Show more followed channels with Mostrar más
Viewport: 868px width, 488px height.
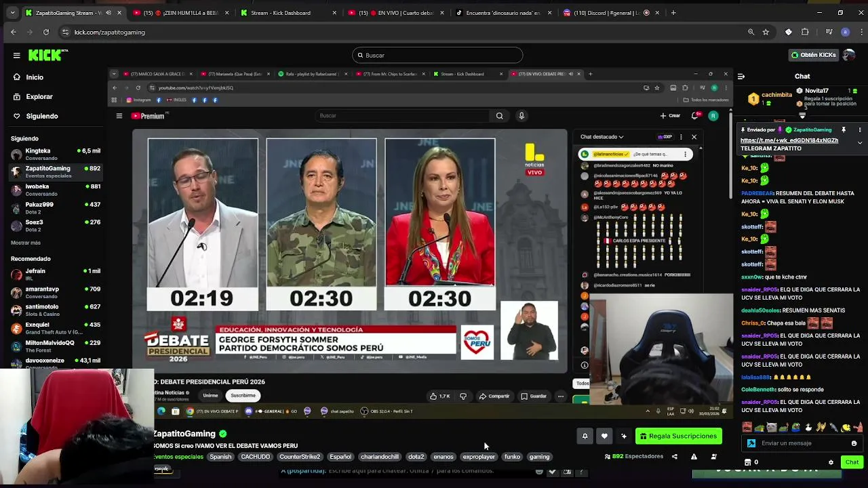(x=26, y=243)
